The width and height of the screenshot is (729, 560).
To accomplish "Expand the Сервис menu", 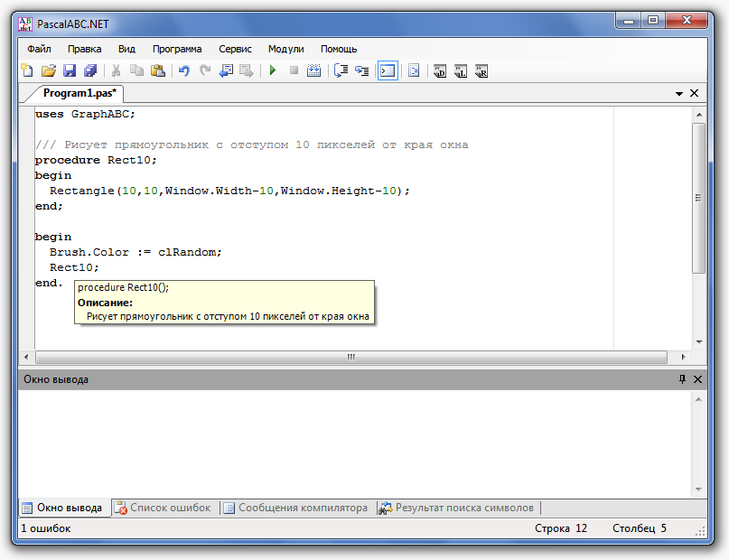I will (235, 49).
